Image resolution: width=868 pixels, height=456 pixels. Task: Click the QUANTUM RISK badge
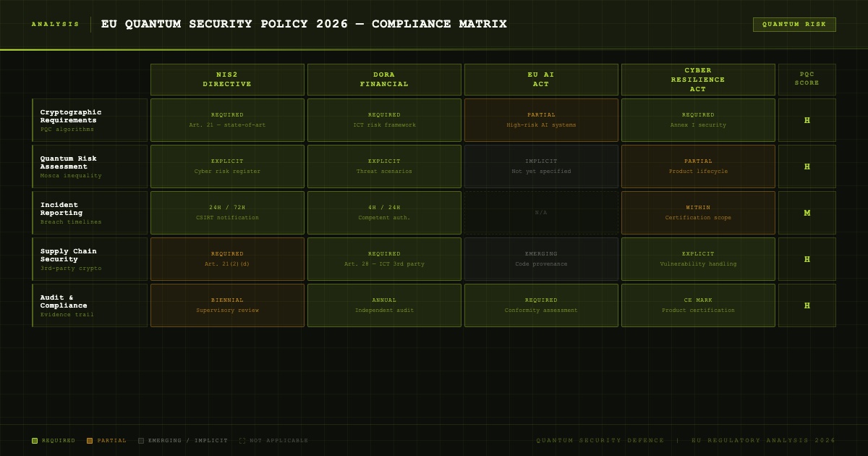[794, 25]
